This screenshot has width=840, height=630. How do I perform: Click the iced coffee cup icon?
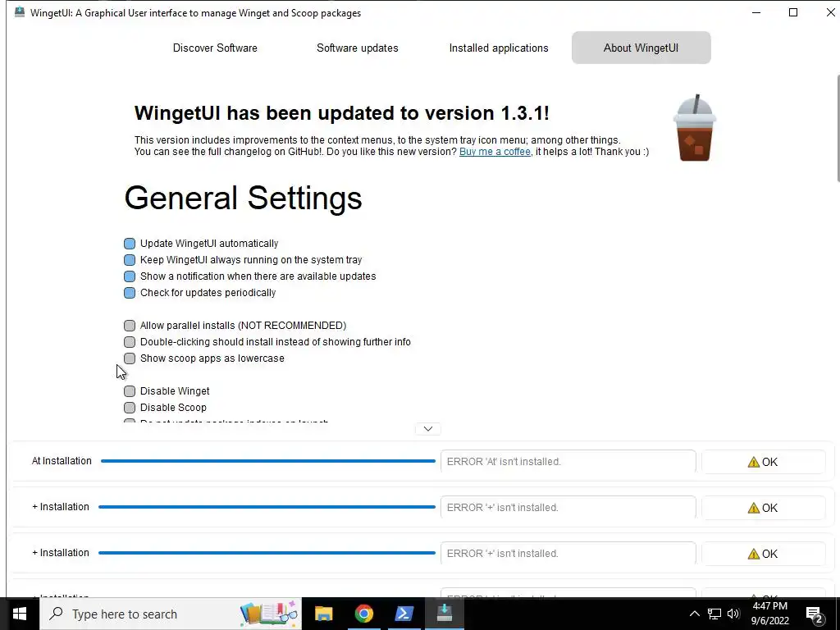click(695, 128)
